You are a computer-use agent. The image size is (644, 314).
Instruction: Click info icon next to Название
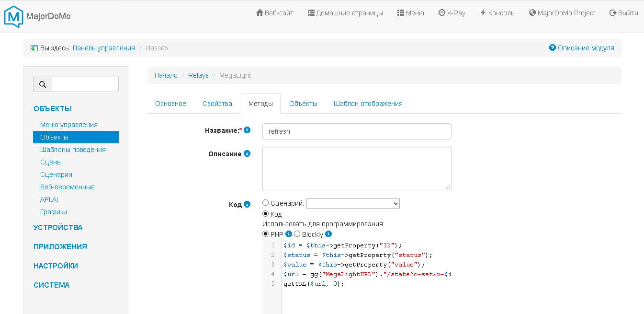pyautogui.click(x=247, y=130)
